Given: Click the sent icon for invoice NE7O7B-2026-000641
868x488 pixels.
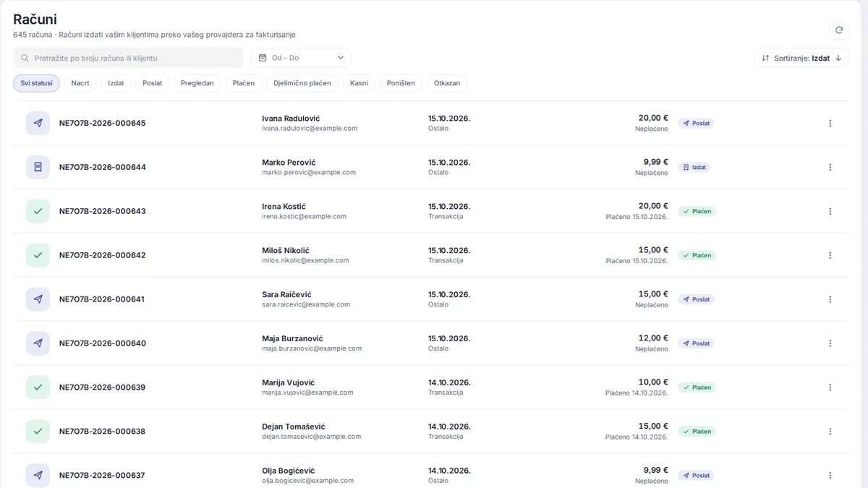Looking at the screenshot, I should (38, 299).
